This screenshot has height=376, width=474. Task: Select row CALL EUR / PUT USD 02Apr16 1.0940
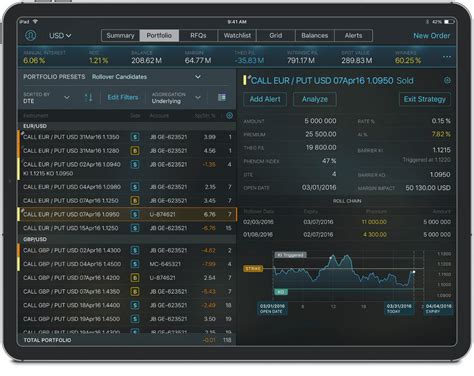pos(127,169)
